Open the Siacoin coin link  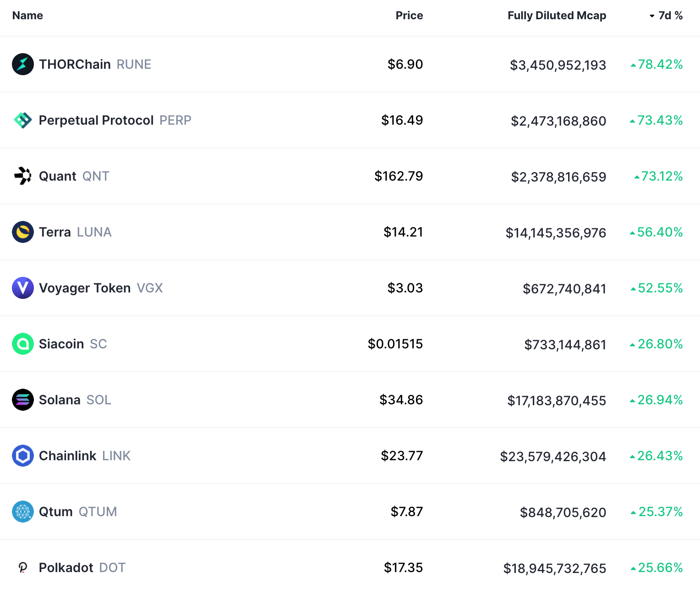point(61,344)
